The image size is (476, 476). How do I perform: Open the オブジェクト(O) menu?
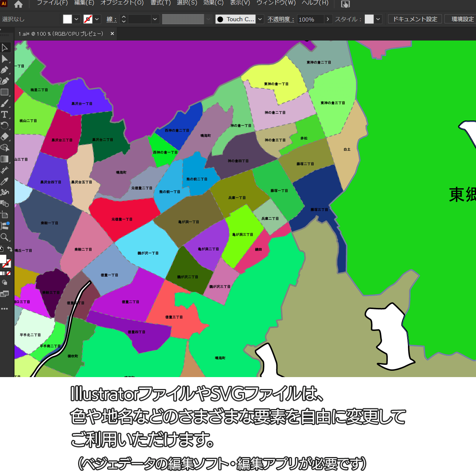(122, 3)
